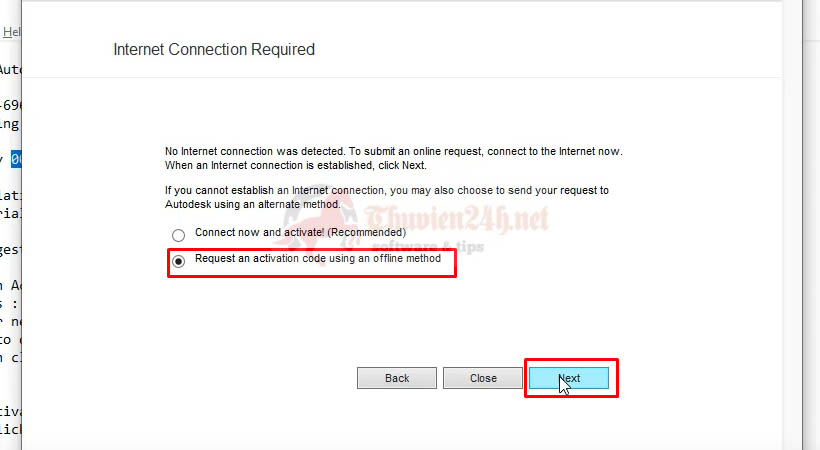This screenshot has width=820, height=450.
Task: Click the gray window border strip at right
Action: pos(811,225)
